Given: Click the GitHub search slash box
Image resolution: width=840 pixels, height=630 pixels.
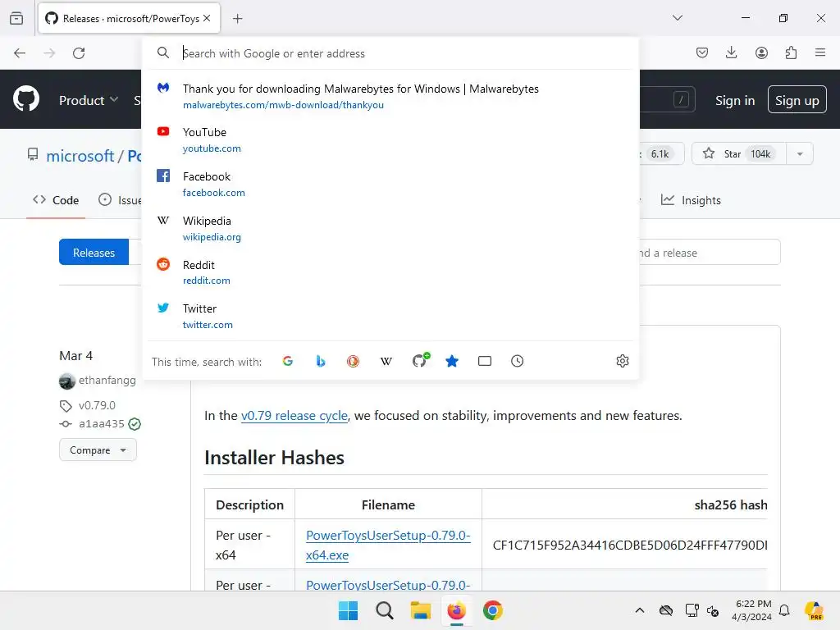Looking at the screenshot, I should (681, 99).
